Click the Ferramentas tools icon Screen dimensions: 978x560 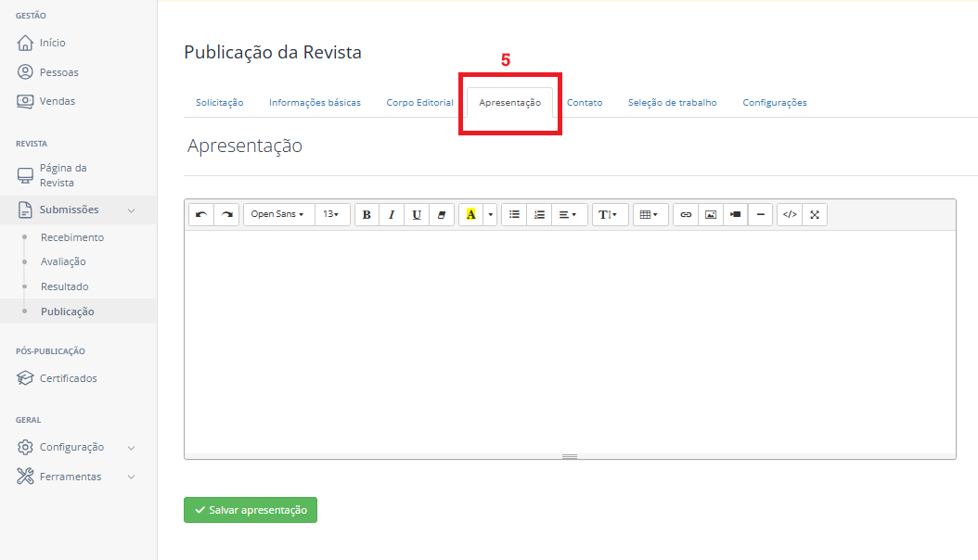(25, 477)
